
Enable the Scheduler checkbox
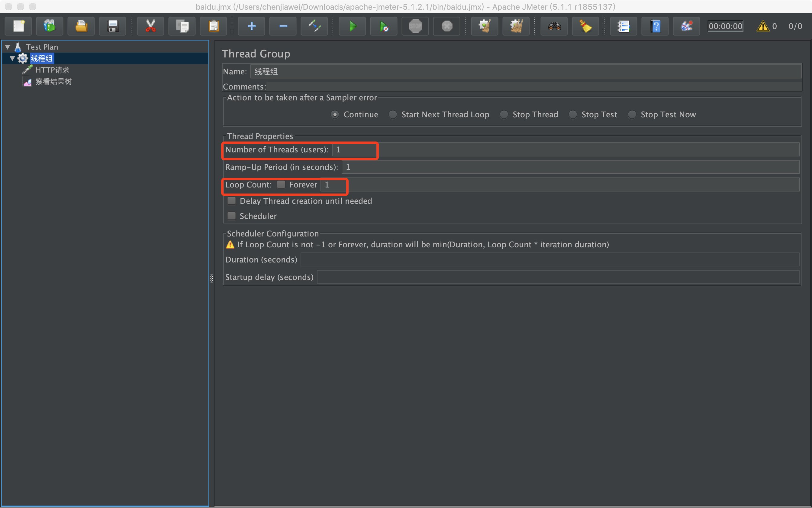pyautogui.click(x=231, y=216)
